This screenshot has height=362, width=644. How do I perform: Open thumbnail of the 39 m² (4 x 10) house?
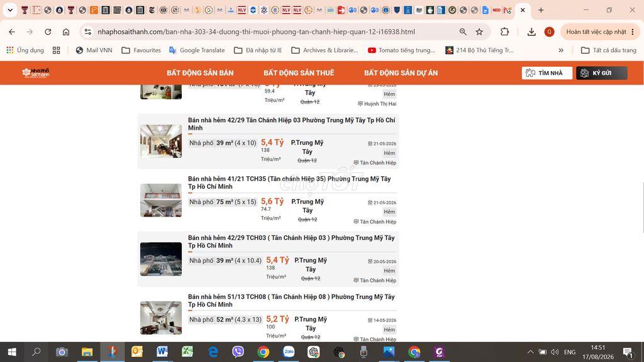coord(161,141)
